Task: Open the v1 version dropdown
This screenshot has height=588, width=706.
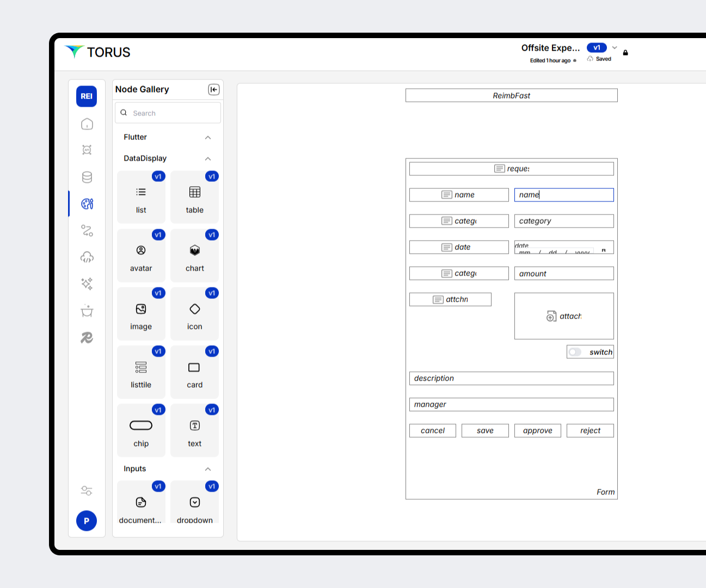Action: [614, 47]
